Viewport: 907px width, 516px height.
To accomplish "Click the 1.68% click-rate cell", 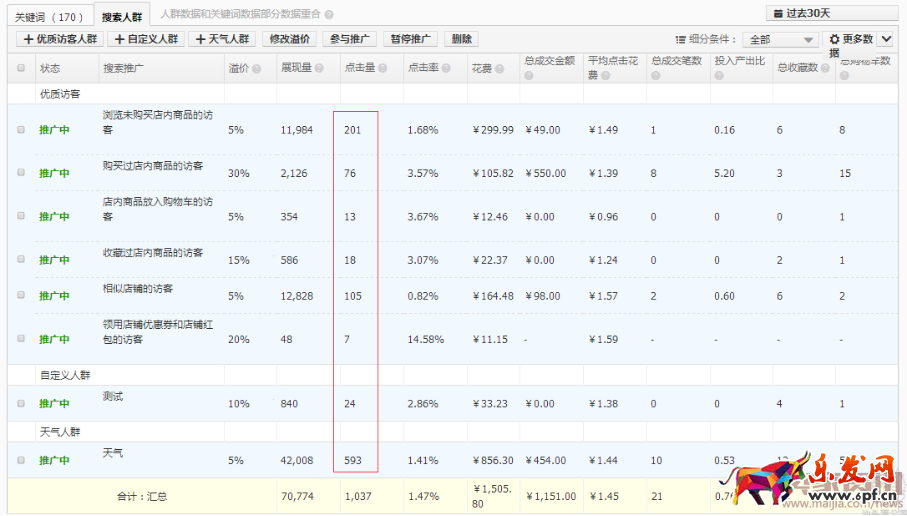I will coord(423,130).
